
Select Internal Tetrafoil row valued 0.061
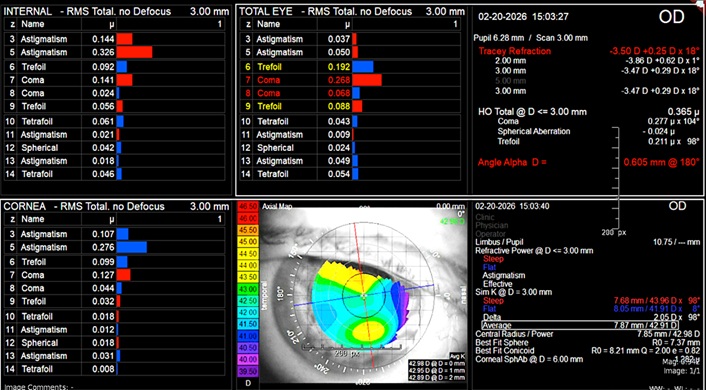[114, 122]
